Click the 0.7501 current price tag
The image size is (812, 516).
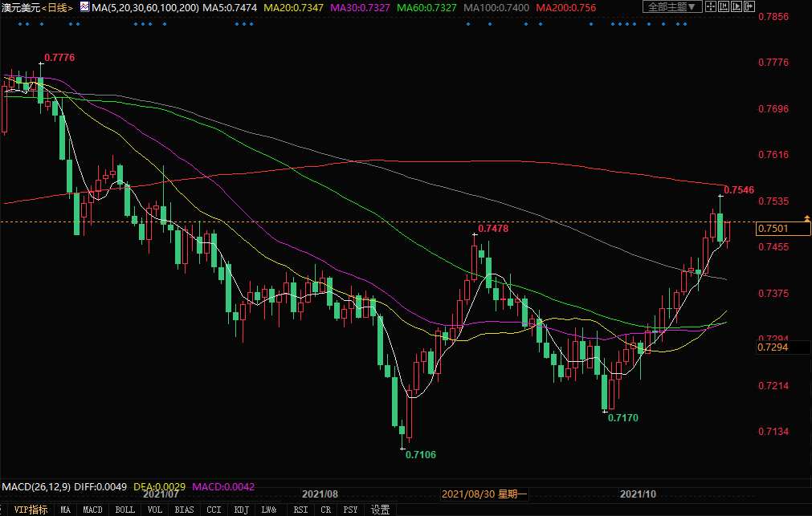pos(773,229)
